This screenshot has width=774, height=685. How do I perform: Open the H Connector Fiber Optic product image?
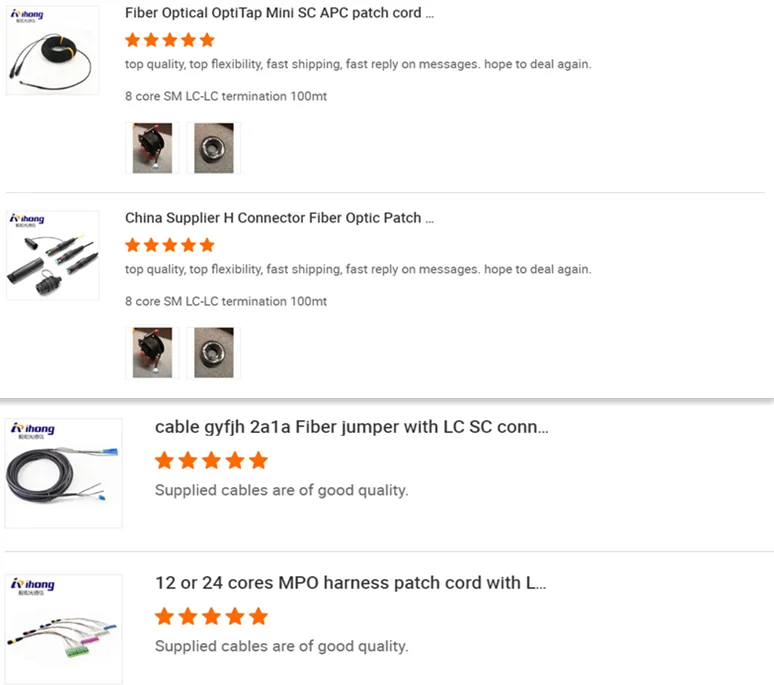pos(53,256)
